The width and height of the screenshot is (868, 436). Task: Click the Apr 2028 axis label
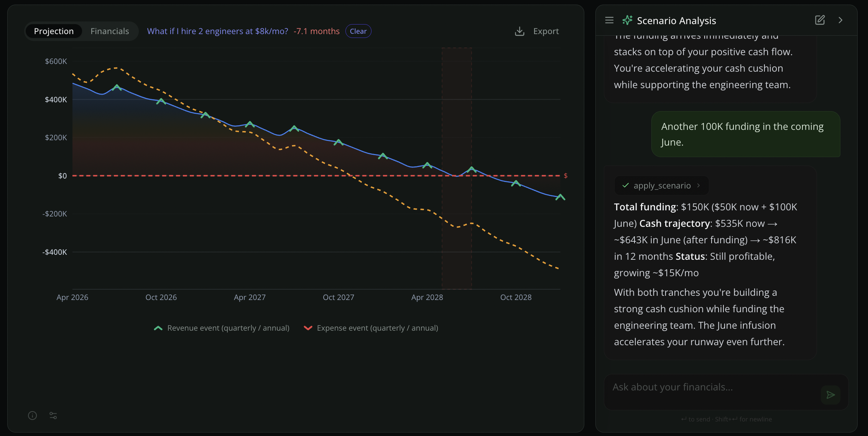tap(427, 297)
